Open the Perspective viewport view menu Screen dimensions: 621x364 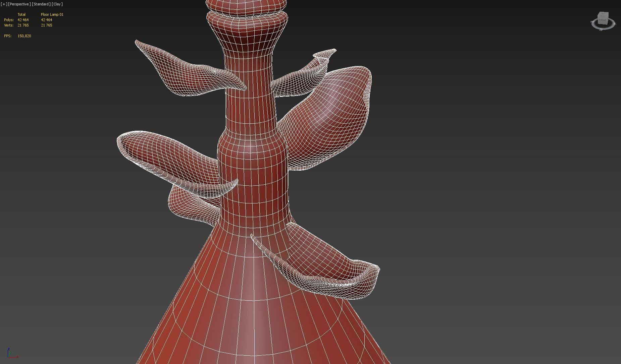(x=19, y=4)
